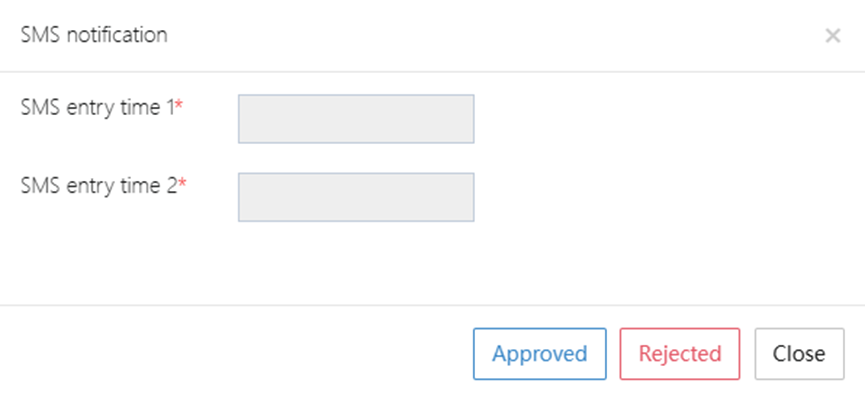This screenshot has height=396, width=865.
Task: Click the red asterisk beside entry time 1
Action: point(179,105)
